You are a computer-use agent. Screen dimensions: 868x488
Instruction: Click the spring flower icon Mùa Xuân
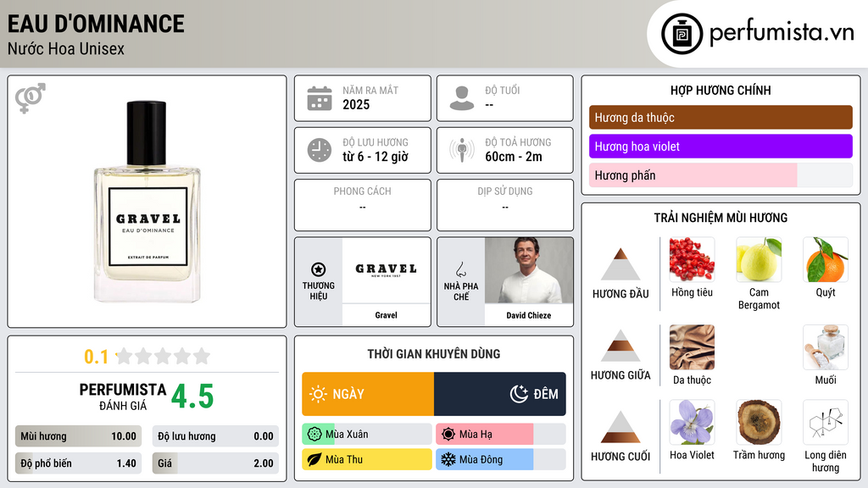click(314, 435)
